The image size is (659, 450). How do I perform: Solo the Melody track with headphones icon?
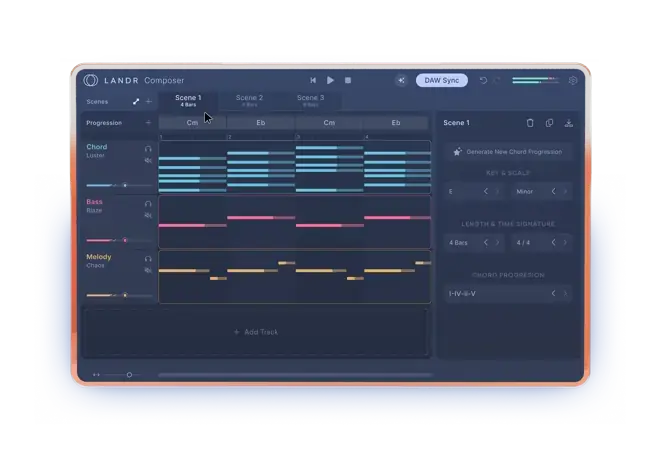pos(148,258)
